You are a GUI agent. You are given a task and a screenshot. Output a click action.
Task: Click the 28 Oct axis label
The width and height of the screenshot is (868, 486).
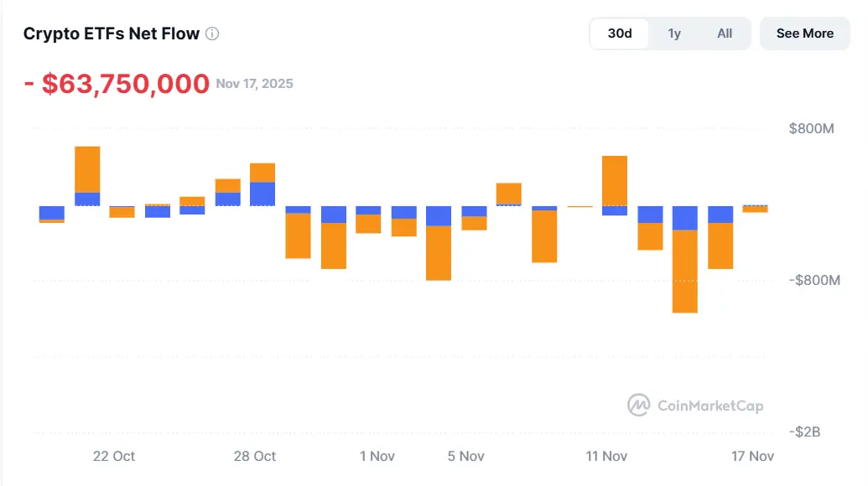(x=253, y=457)
